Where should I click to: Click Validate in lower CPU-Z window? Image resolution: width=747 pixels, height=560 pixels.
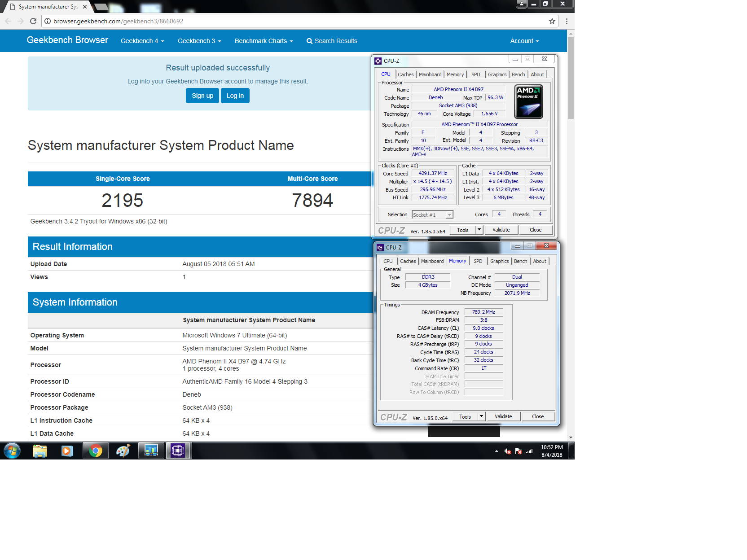coord(503,416)
